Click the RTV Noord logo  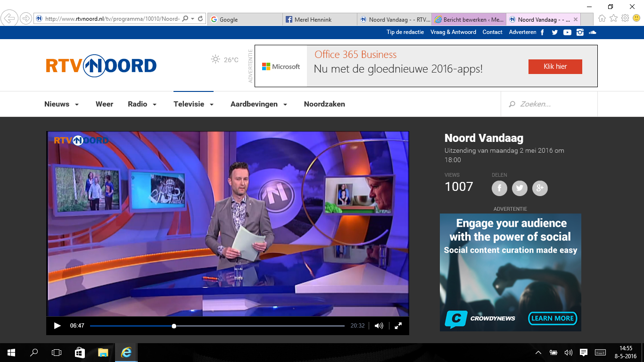[x=101, y=66]
